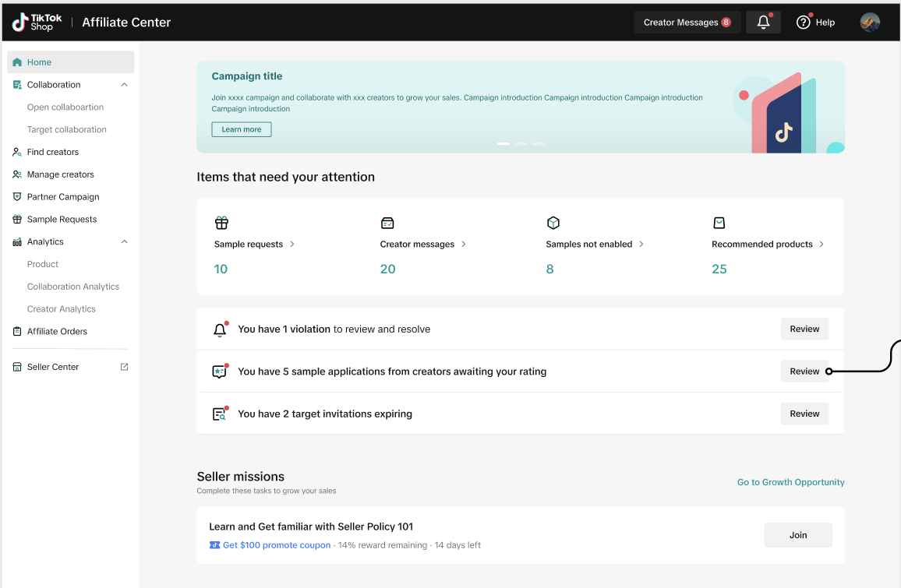Collapse the Analytics sidebar section

124,242
